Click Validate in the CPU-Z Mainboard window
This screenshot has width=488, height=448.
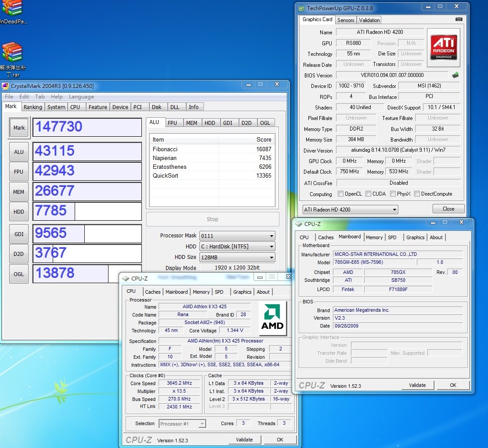pyautogui.click(x=417, y=385)
